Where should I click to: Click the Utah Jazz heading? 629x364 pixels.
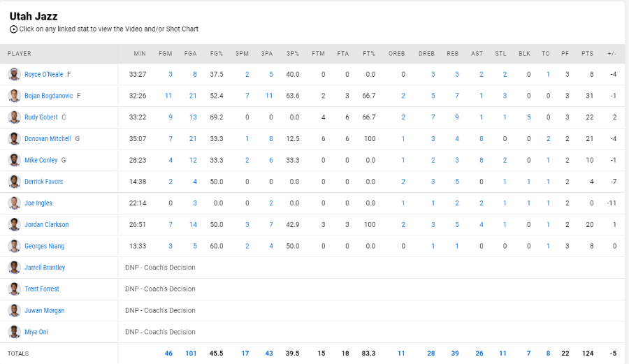pos(34,17)
